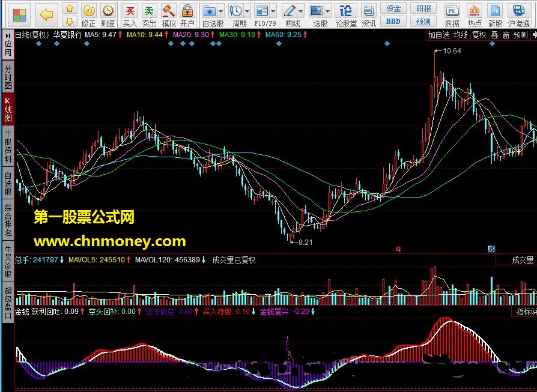
Task: Open the 自选股 side tab
Action: click(x=8, y=184)
